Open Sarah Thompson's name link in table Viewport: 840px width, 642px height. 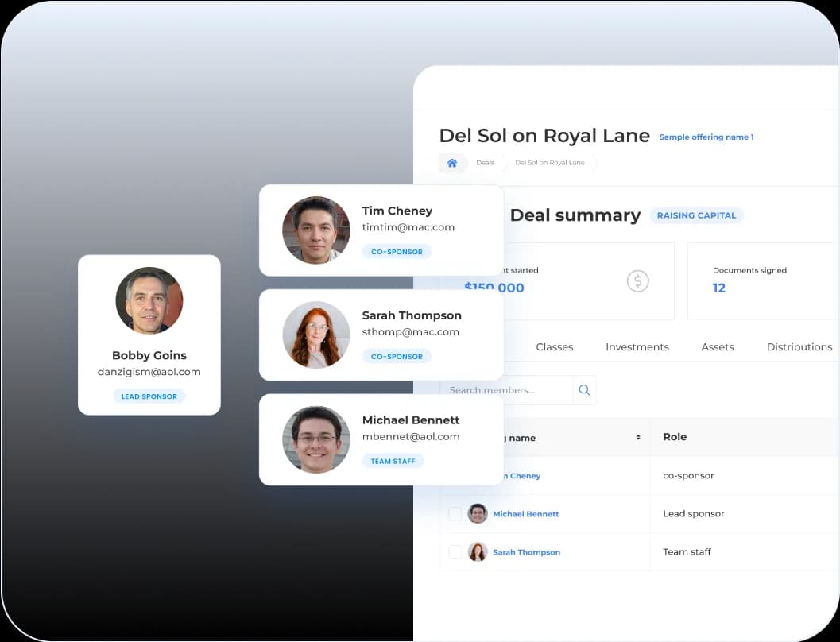[x=526, y=552]
